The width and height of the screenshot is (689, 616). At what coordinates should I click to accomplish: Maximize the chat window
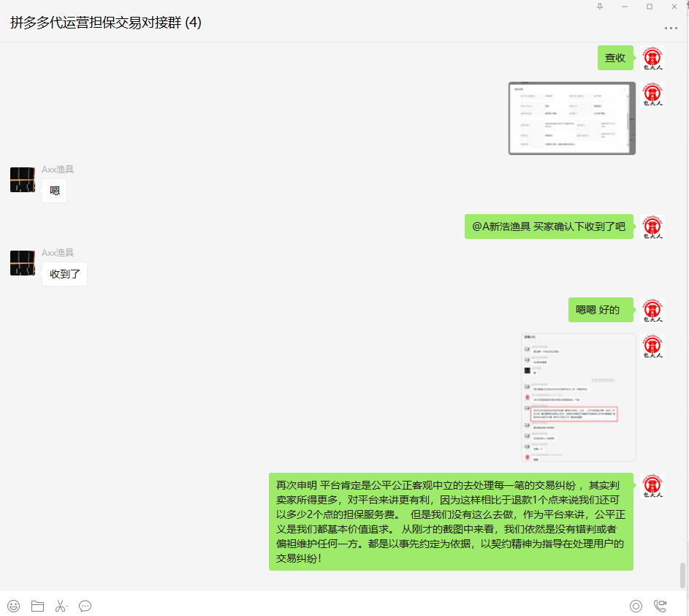[649, 7]
